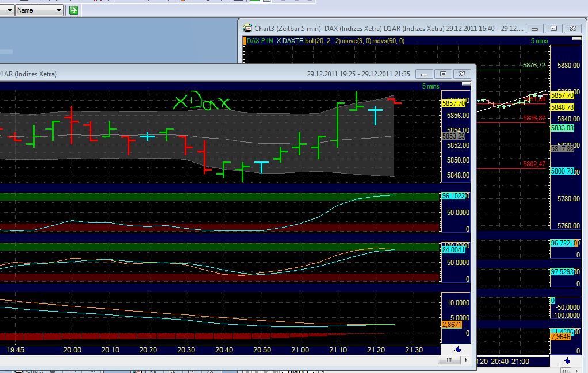Click the blue flag icon in Chart3's bottom corner

pyautogui.click(x=566, y=361)
